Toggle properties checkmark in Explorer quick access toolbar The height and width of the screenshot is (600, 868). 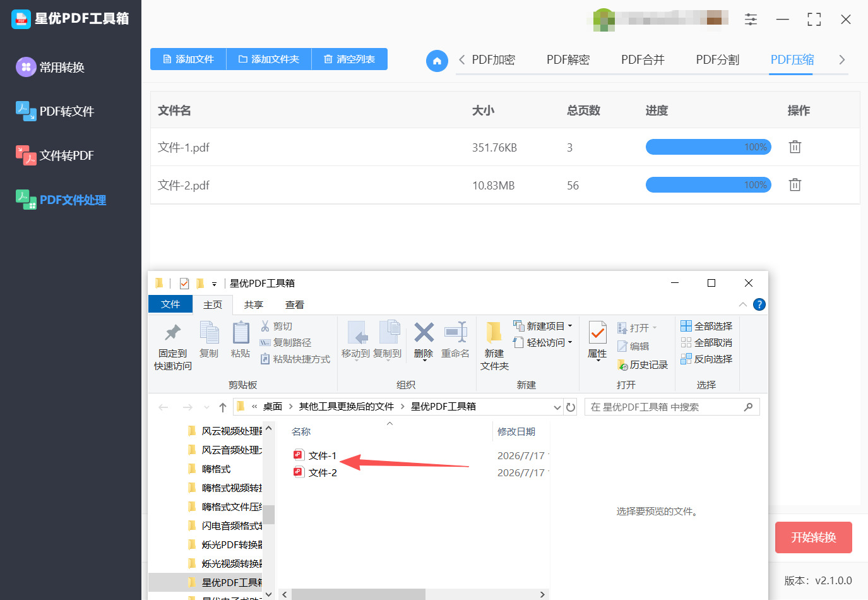(184, 284)
